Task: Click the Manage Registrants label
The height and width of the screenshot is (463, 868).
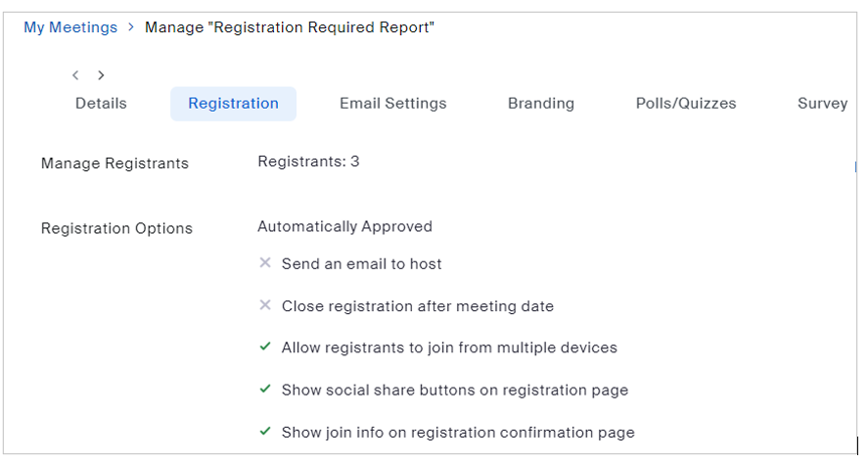Action: point(114,163)
